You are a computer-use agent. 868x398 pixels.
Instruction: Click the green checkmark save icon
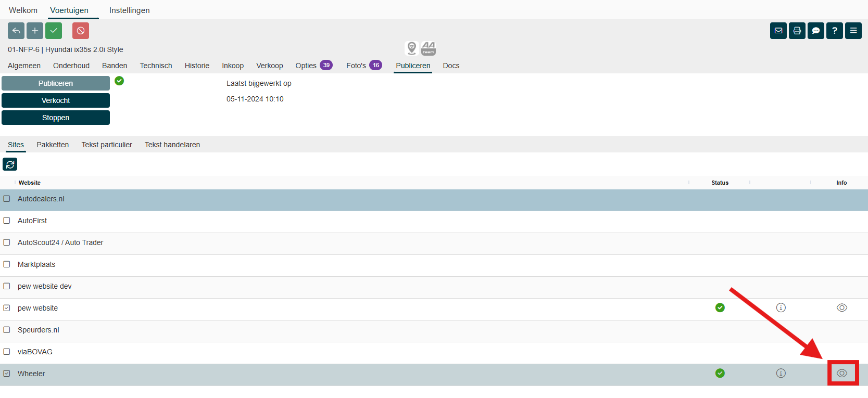54,31
